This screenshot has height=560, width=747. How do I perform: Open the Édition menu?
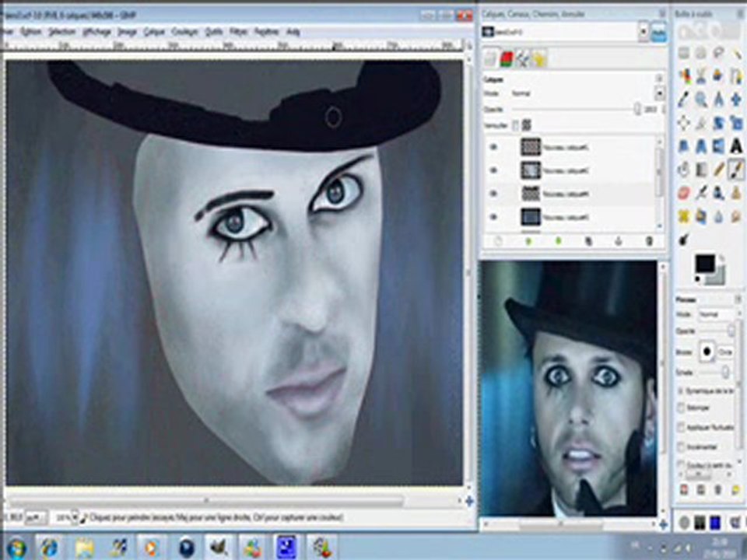tap(31, 32)
